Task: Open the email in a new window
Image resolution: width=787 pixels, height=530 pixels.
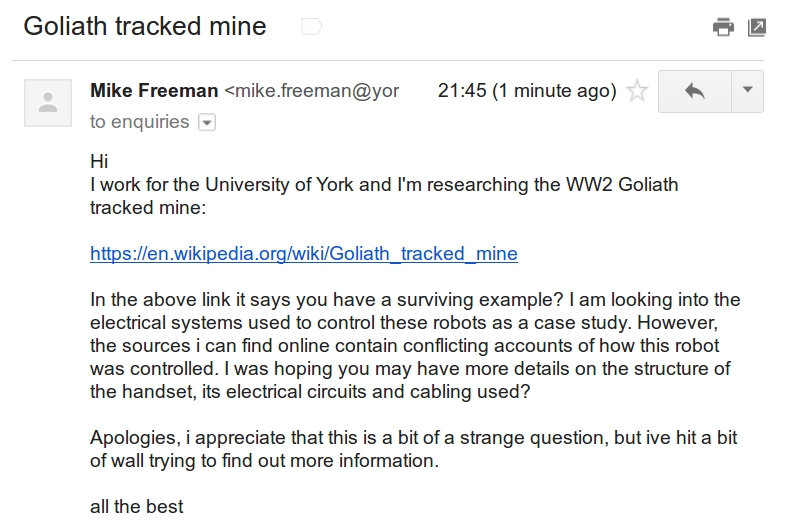Action: (x=757, y=28)
